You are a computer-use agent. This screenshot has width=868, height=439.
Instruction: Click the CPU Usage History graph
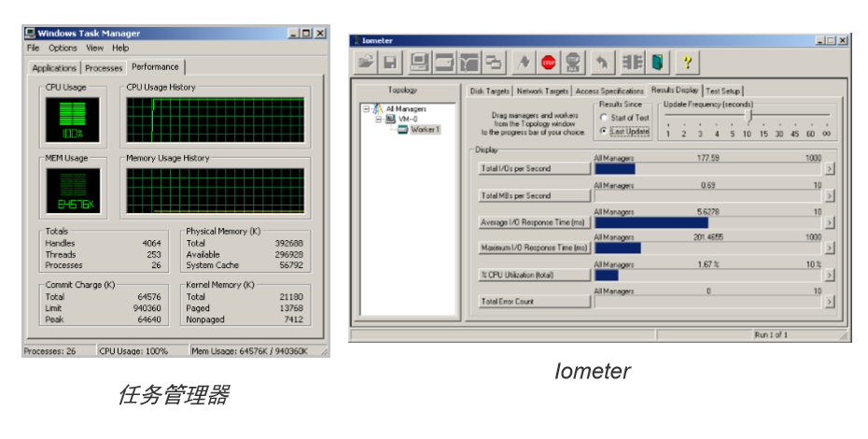pos(216,120)
